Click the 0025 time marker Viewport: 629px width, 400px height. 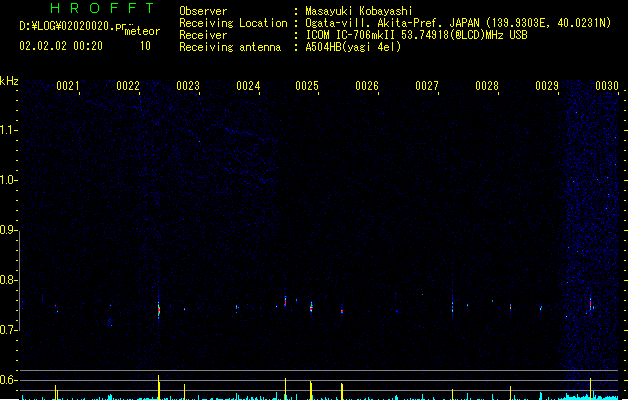[307, 86]
